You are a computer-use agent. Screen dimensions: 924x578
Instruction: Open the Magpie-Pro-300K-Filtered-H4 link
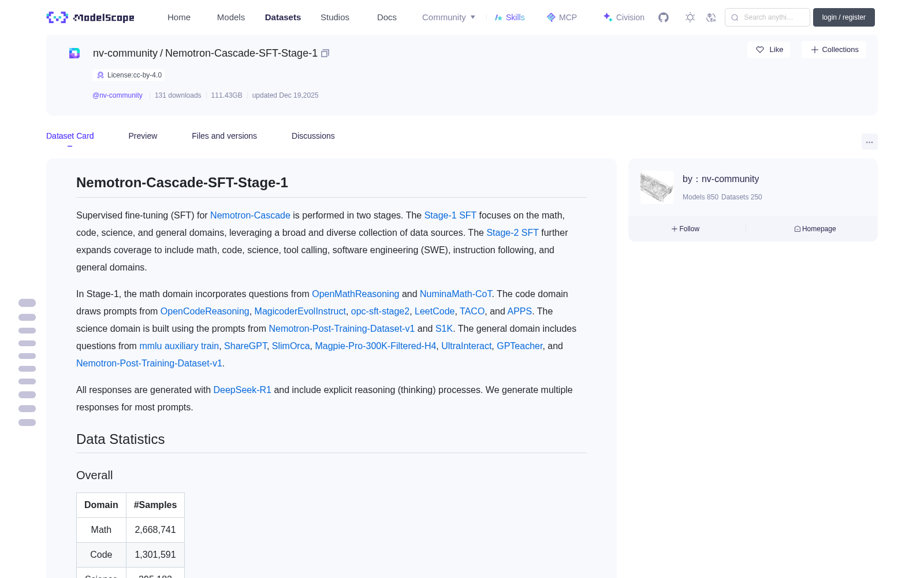(375, 346)
